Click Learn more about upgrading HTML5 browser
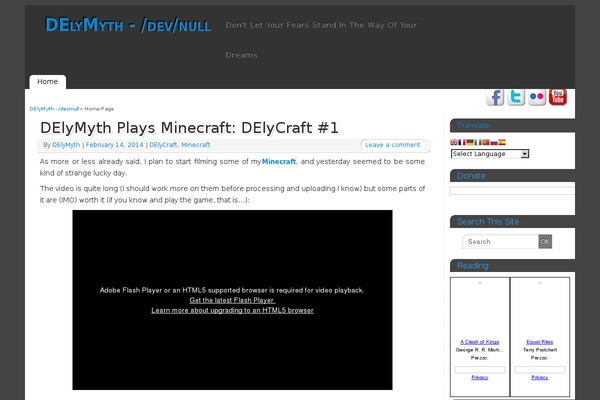This screenshot has width=600, height=400. [232, 310]
